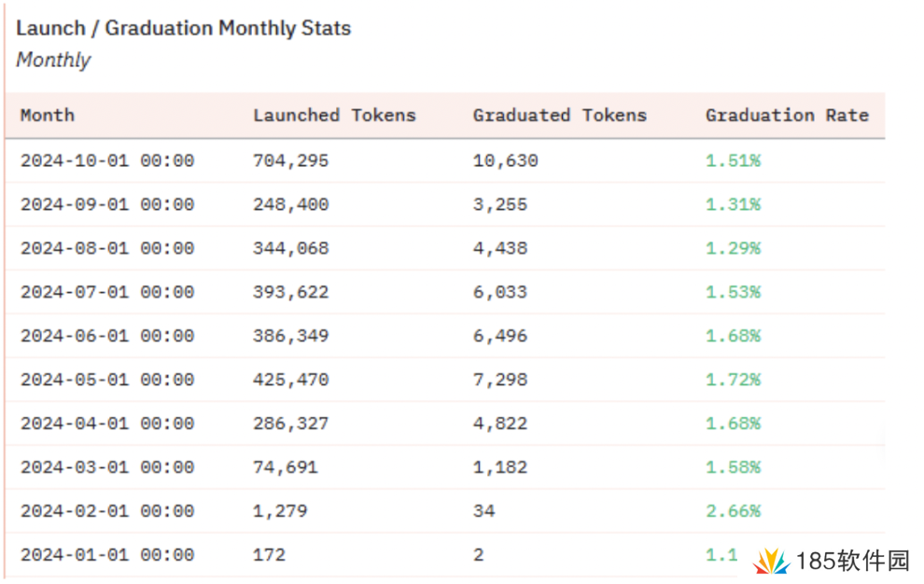Select the 2024-10-01 00:00 month cell

(x=107, y=160)
